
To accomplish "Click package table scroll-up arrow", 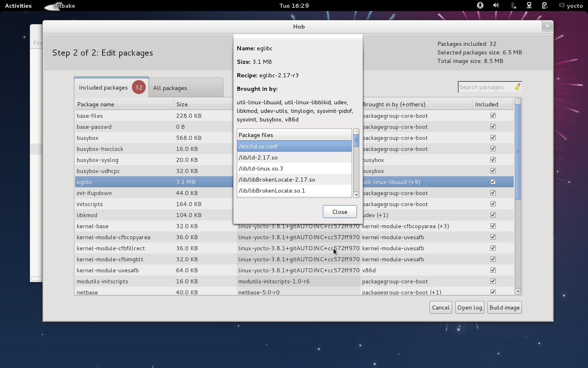I will [518, 101].
